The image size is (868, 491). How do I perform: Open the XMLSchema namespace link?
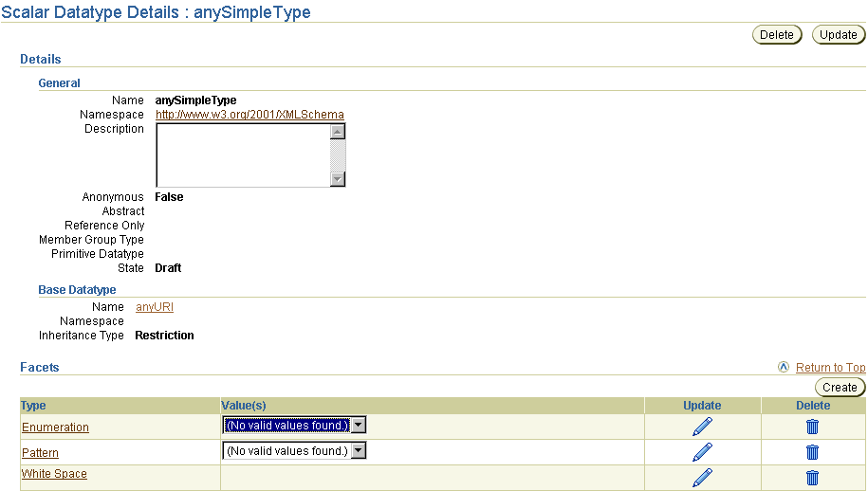click(249, 115)
